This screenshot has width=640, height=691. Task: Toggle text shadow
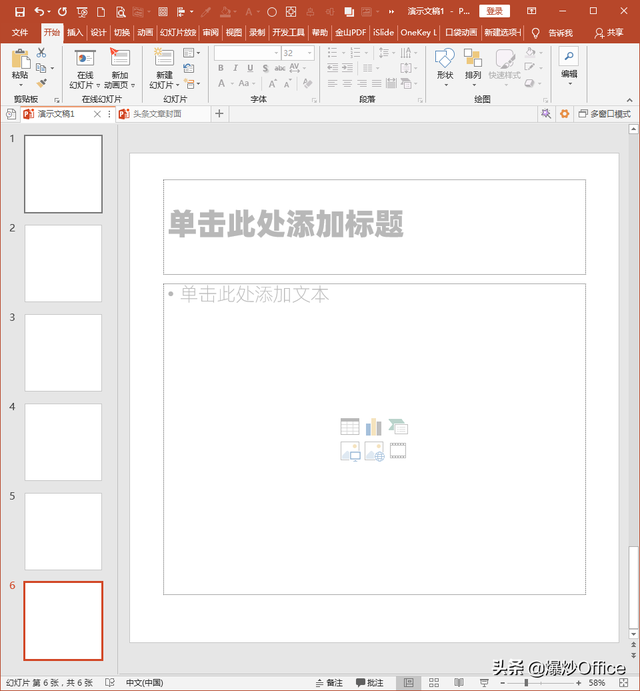[265, 68]
